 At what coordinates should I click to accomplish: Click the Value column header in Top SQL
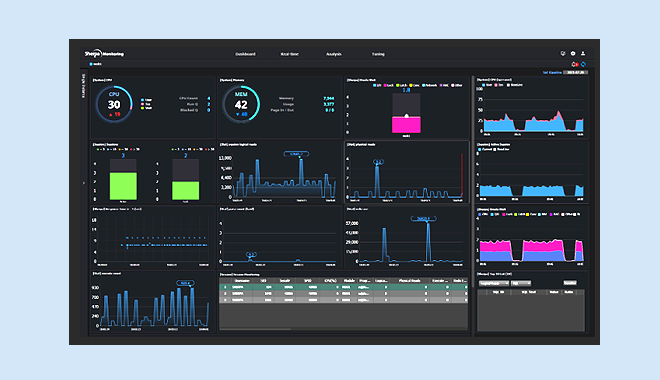click(554, 292)
